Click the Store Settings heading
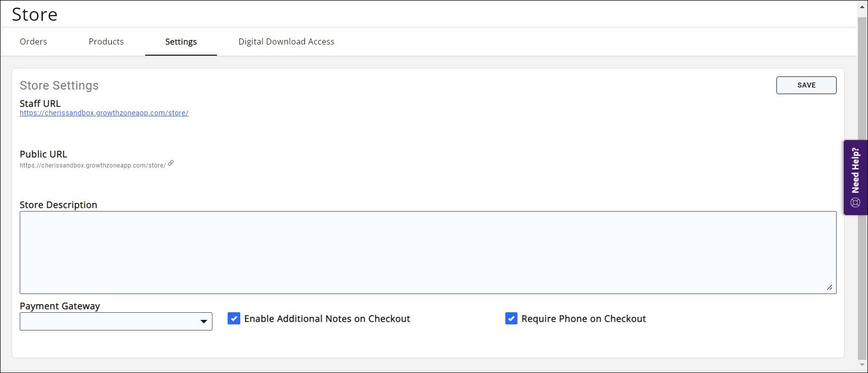This screenshot has height=373, width=868. coord(59,86)
